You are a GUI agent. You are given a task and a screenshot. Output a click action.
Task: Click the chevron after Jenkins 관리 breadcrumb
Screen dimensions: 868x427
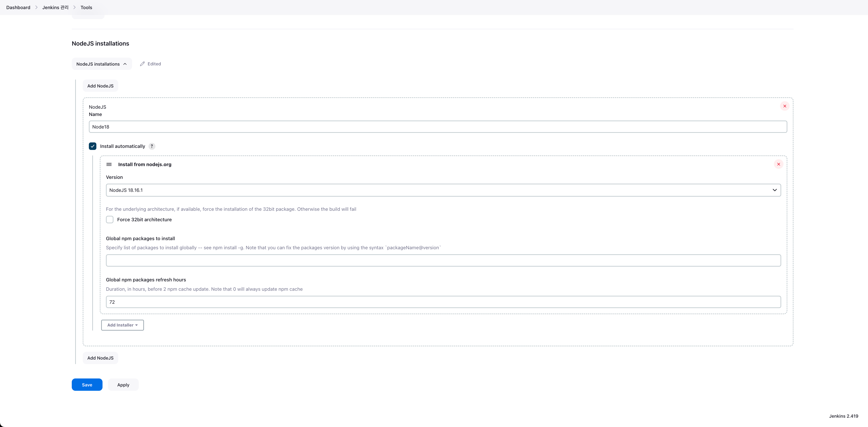pos(74,8)
